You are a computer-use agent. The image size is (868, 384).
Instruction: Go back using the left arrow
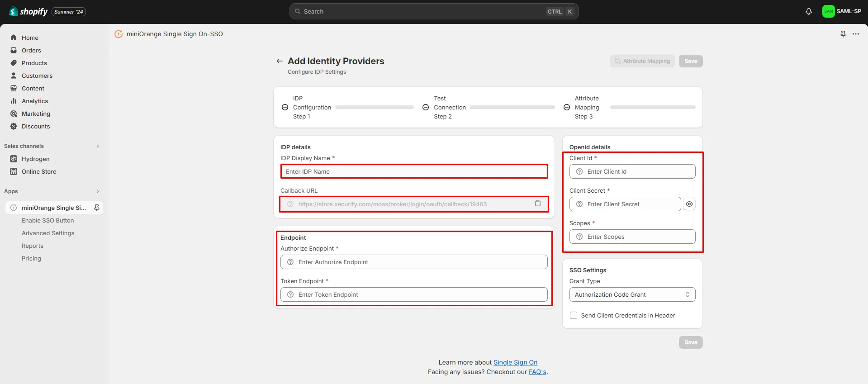click(x=280, y=61)
